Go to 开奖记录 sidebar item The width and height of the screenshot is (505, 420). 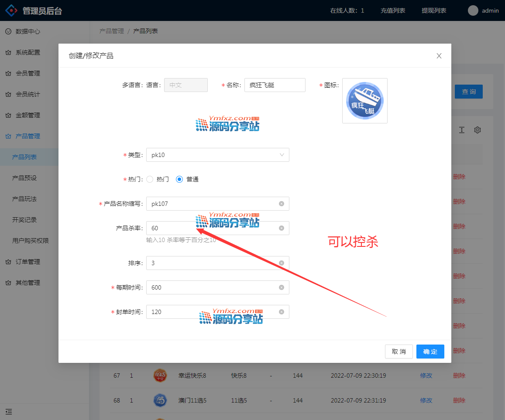point(24,220)
